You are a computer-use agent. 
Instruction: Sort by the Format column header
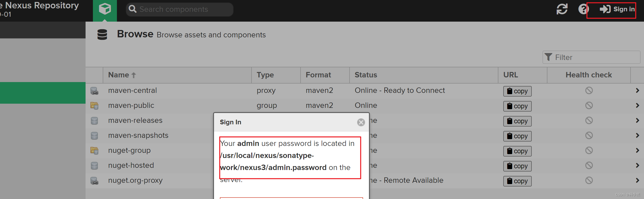point(325,75)
